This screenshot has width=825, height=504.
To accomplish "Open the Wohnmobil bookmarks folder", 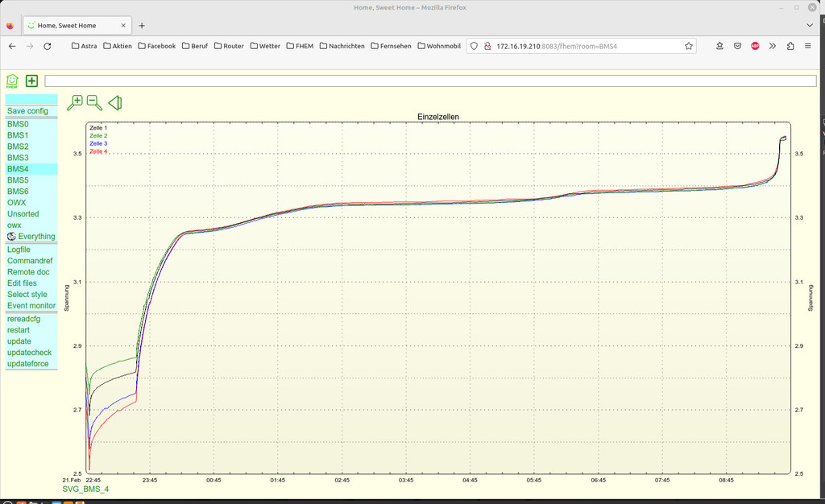I will point(439,46).
